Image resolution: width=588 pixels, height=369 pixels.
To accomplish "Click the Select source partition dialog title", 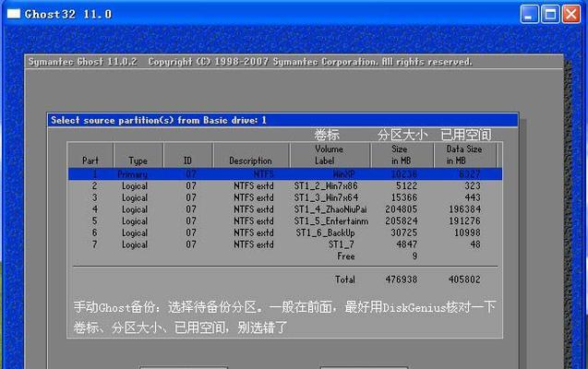I will pos(282,120).
